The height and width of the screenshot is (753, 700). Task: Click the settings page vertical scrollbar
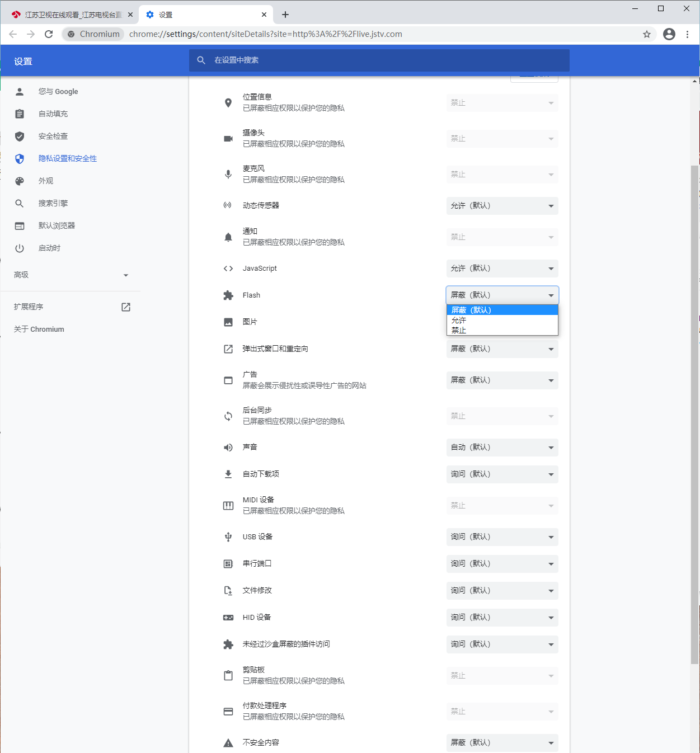point(695,414)
